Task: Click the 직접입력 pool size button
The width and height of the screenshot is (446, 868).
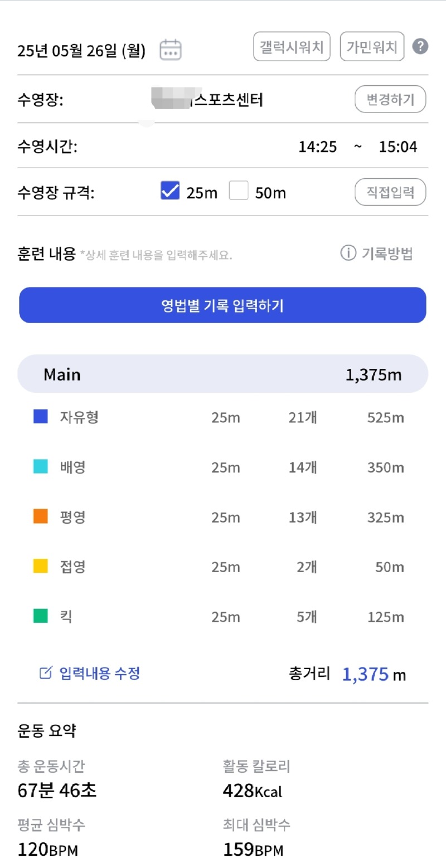Action: pyautogui.click(x=390, y=192)
